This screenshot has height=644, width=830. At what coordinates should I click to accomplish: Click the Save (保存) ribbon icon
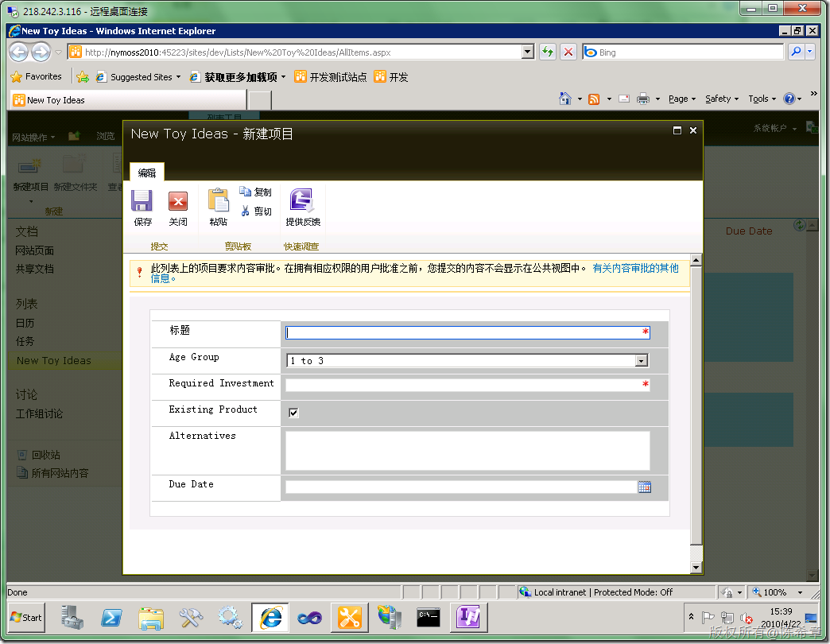click(x=142, y=201)
